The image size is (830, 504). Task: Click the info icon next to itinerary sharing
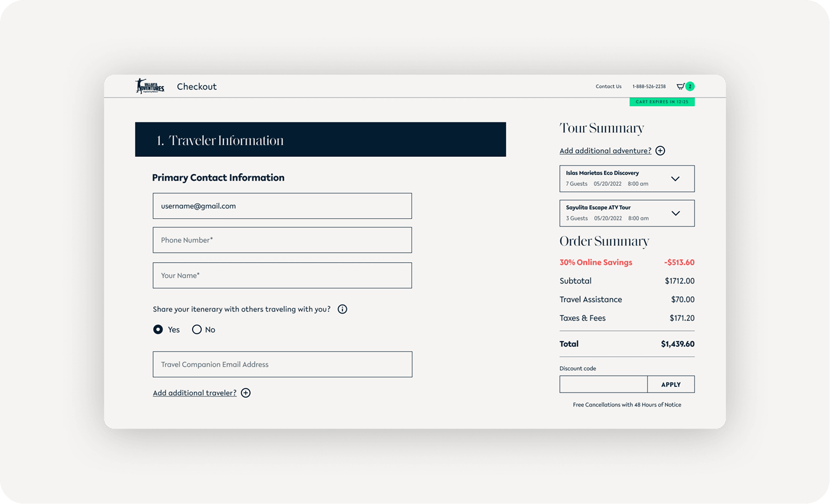[x=342, y=309]
